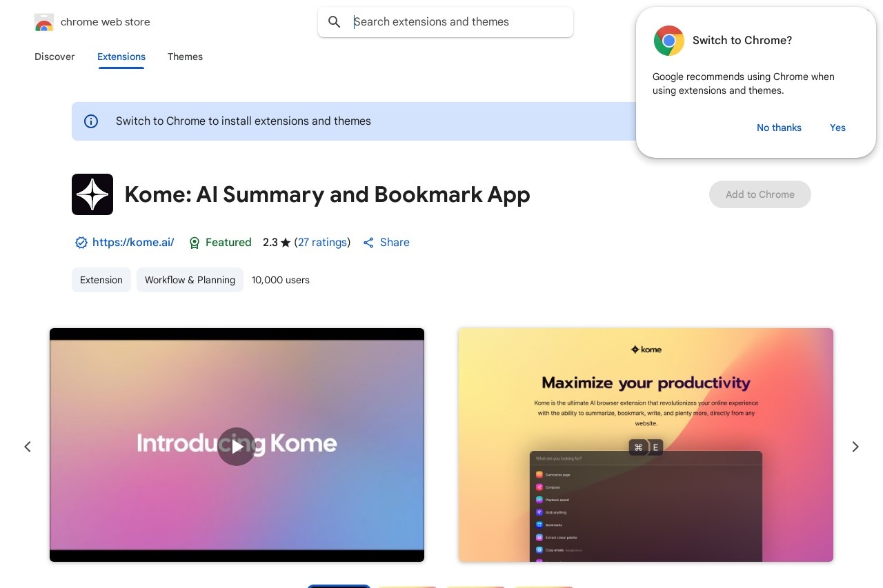This screenshot has width=883, height=588.
Task: Advance to next screenshot with right arrow
Action: 855,447
